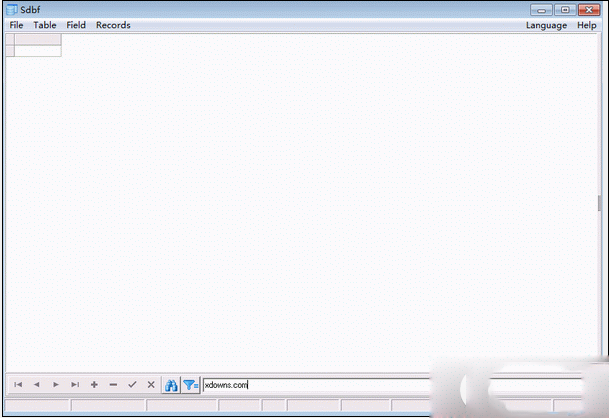Open the File menu
This screenshot has width=609, height=418.
pos(17,25)
